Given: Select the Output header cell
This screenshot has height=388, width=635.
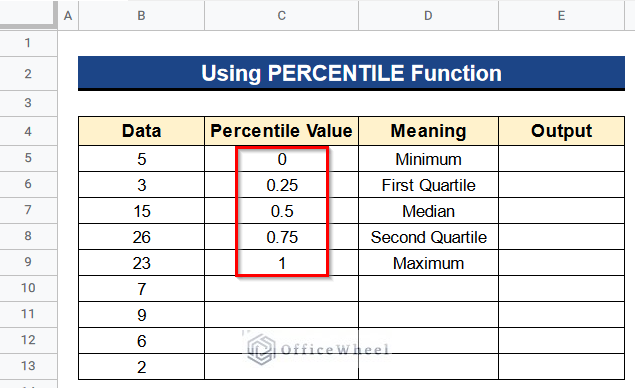Looking at the screenshot, I should tap(561, 131).
